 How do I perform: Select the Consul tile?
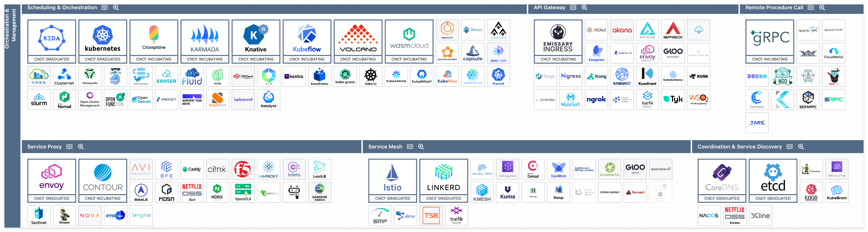click(x=533, y=169)
